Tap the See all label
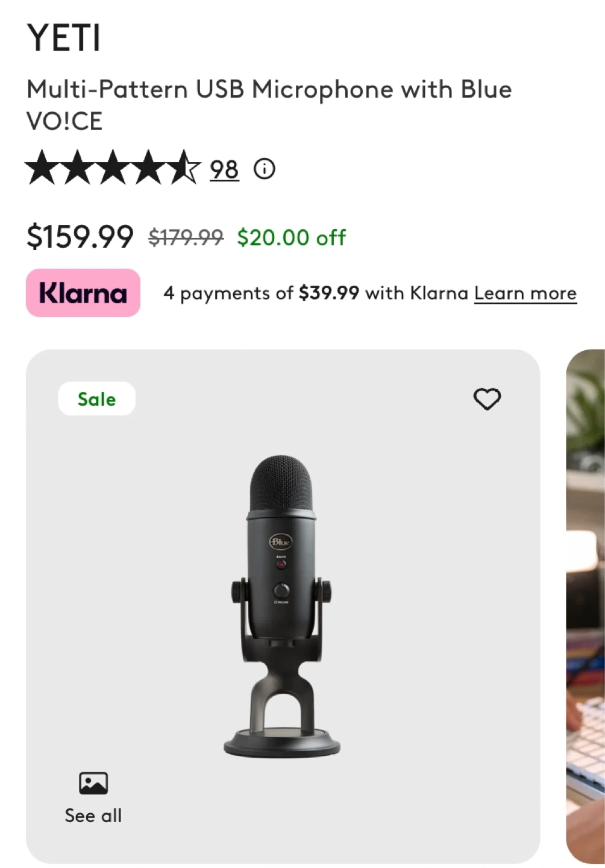Image resolution: width=605 pixels, height=868 pixels. click(x=93, y=816)
